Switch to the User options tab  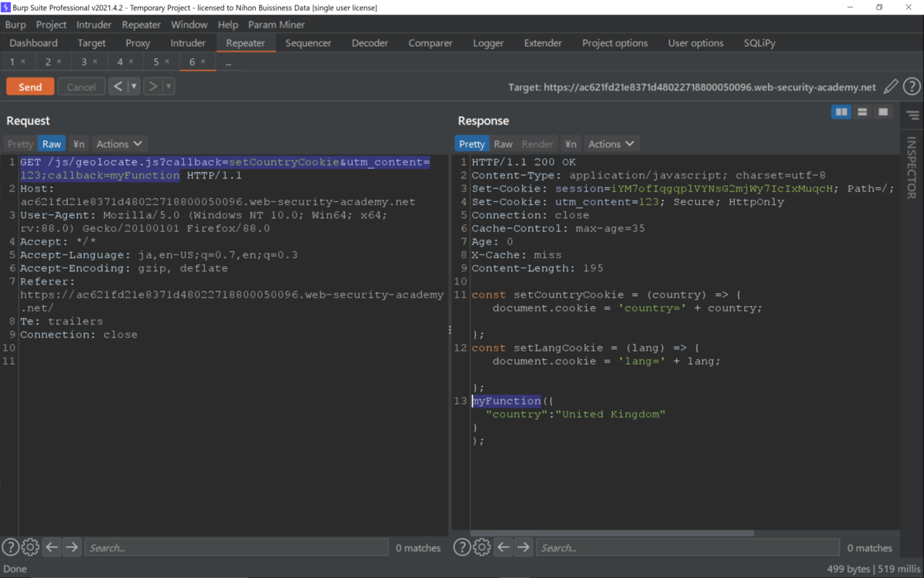click(696, 43)
